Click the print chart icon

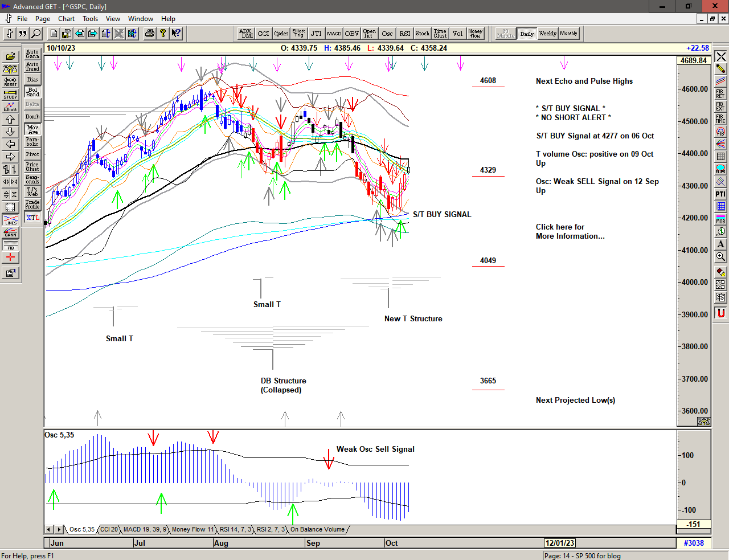(149, 34)
